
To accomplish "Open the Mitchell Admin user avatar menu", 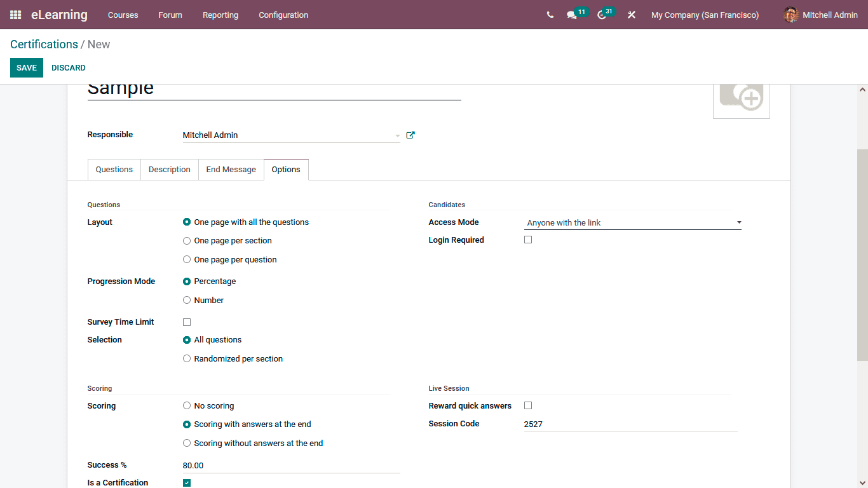I will click(x=819, y=15).
